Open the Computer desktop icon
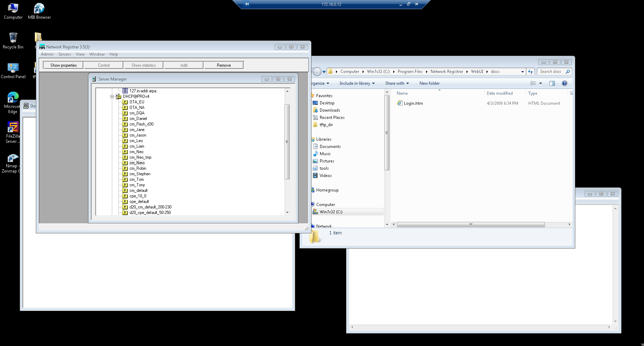The height and width of the screenshot is (346, 644). pos(13,11)
